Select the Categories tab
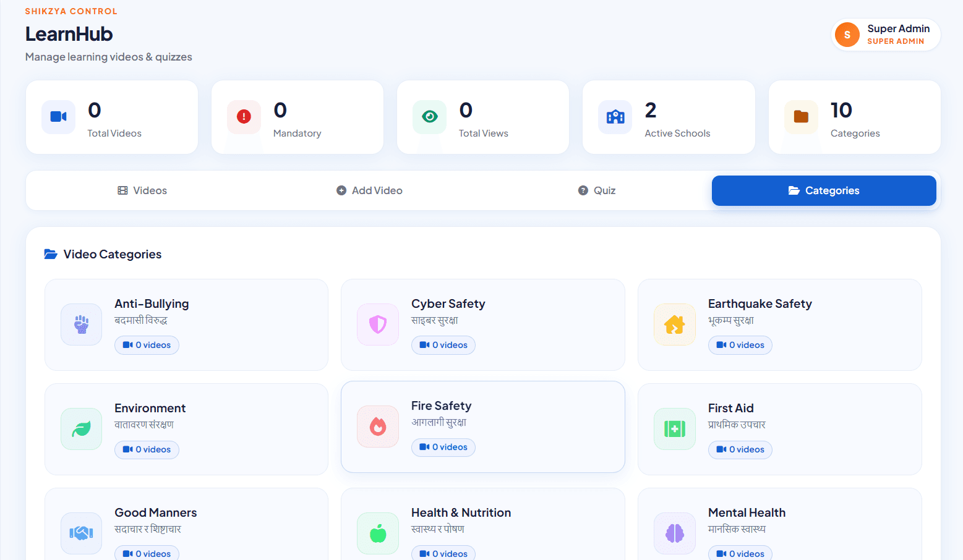Image resolution: width=963 pixels, height=560 pixels. tap(824, 190)
